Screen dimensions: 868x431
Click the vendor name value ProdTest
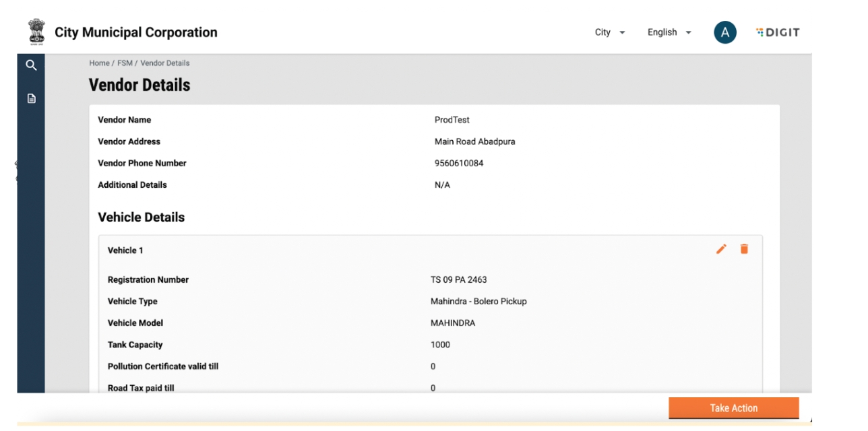452,120
